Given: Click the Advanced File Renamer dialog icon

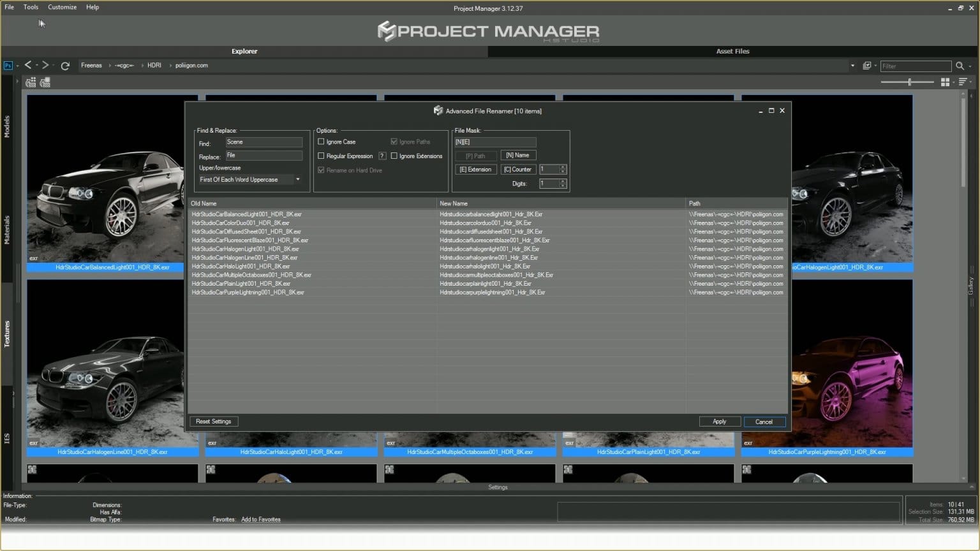Looking at the screenshot, I should click(x=438, y=110).
